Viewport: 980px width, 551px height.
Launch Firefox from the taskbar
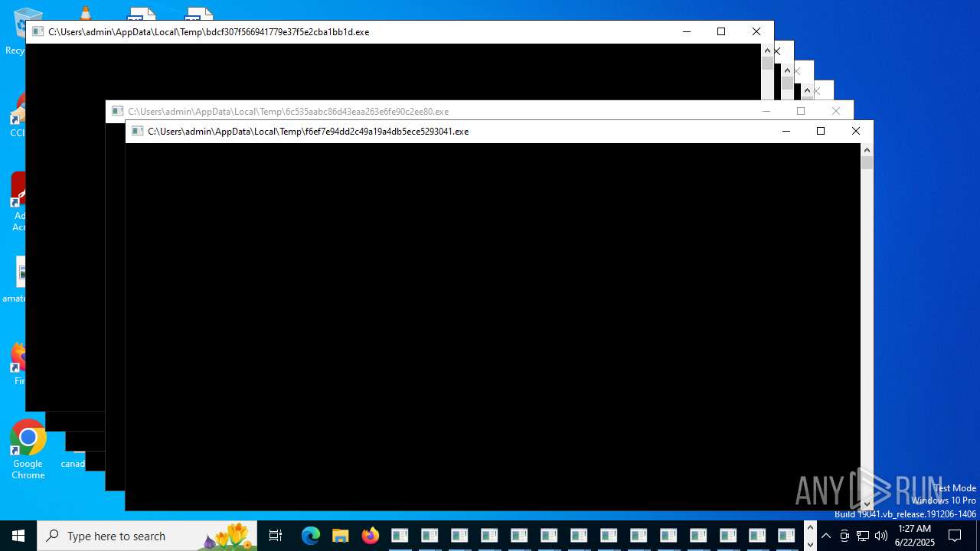pos(371,536)
